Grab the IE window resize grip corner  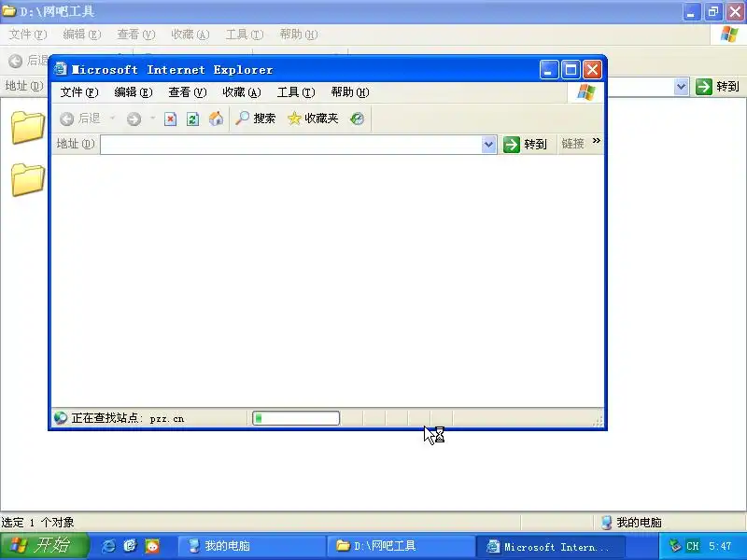pos(598,421)
